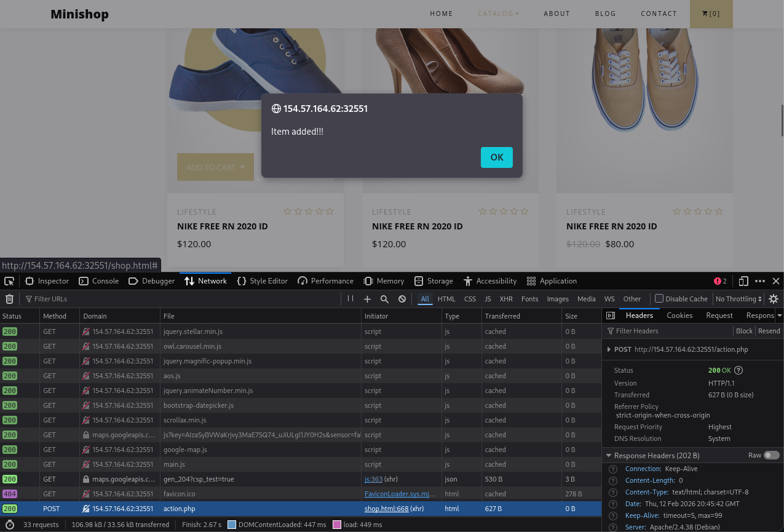This screenshot has width=784, height=532.
Task: Open the Cookies tab in details panel
Action: (679, 316)
